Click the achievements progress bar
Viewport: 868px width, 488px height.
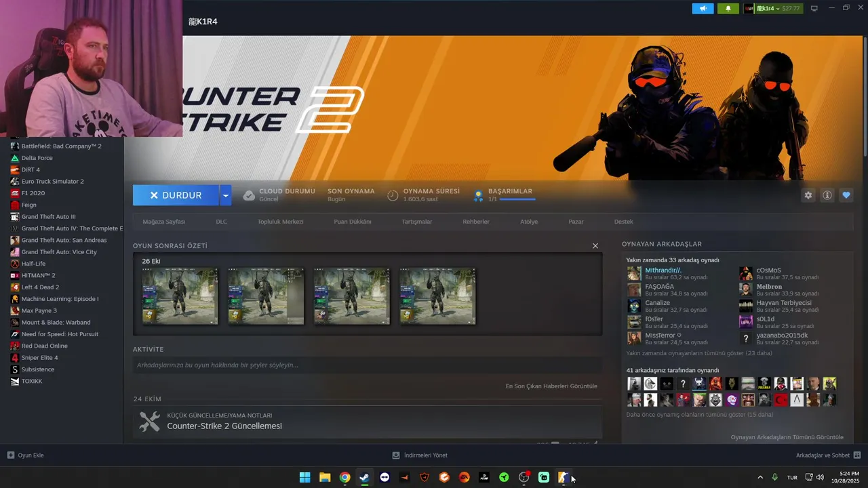(x=517, y=199)
